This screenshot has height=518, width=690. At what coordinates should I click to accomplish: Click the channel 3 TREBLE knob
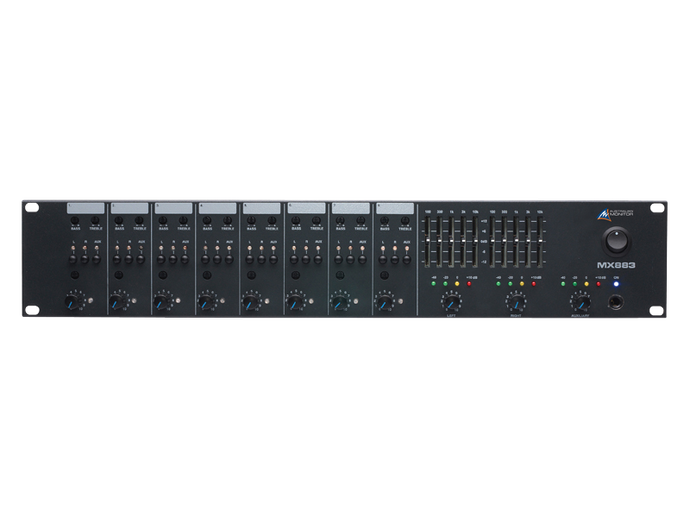183,220
